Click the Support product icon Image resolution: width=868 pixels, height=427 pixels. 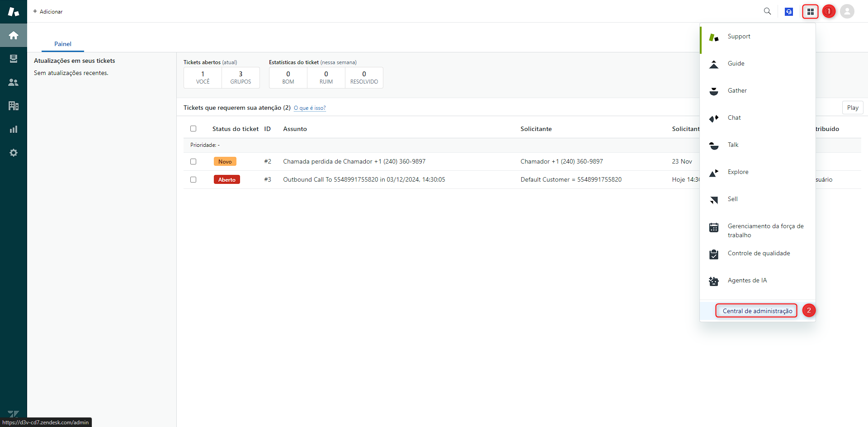[x=714, y=38]
